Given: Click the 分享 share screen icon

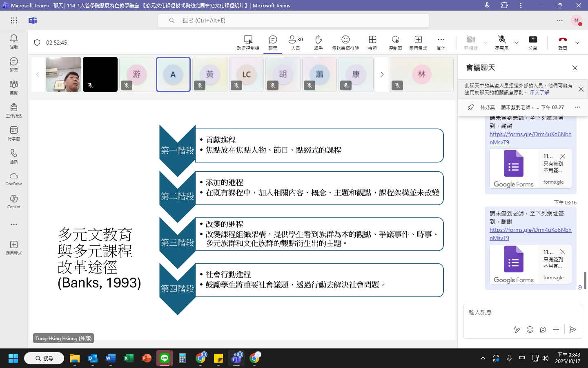Looking at the screenshot, I should pyautogui.click(x=533, y=42).
